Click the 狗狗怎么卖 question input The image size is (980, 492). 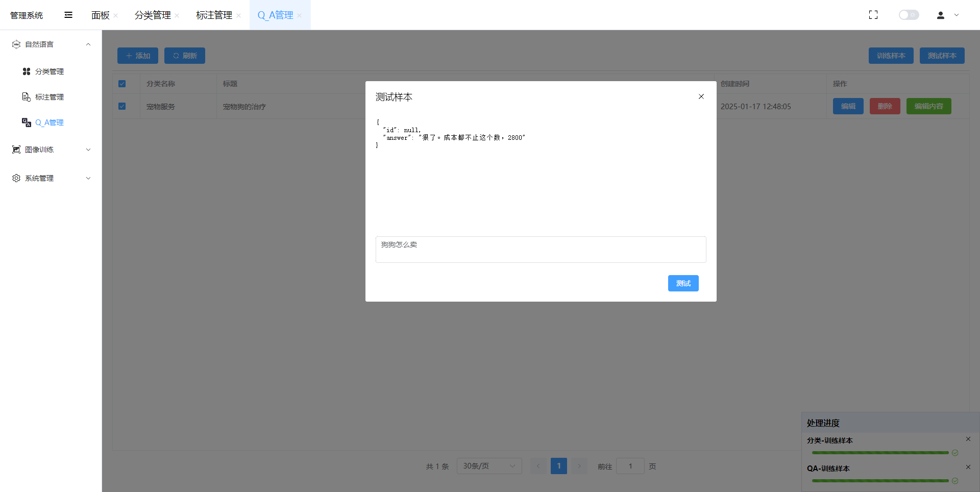pos(541,250)
